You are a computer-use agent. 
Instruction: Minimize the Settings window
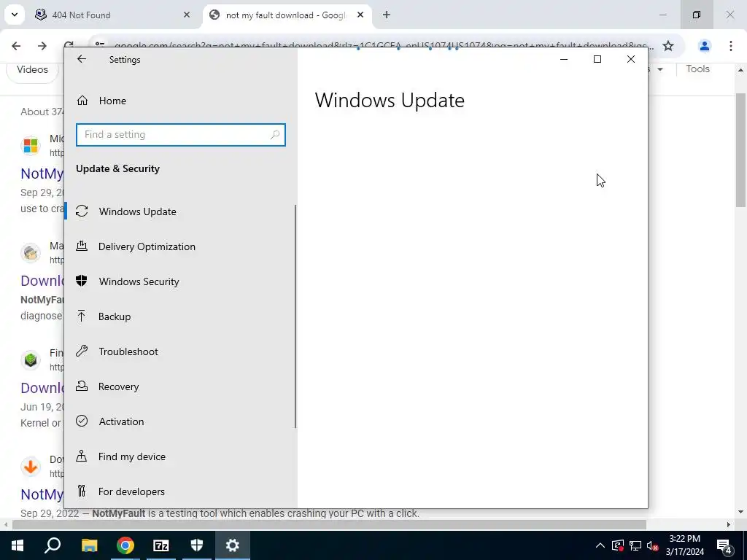click(564, 59)
